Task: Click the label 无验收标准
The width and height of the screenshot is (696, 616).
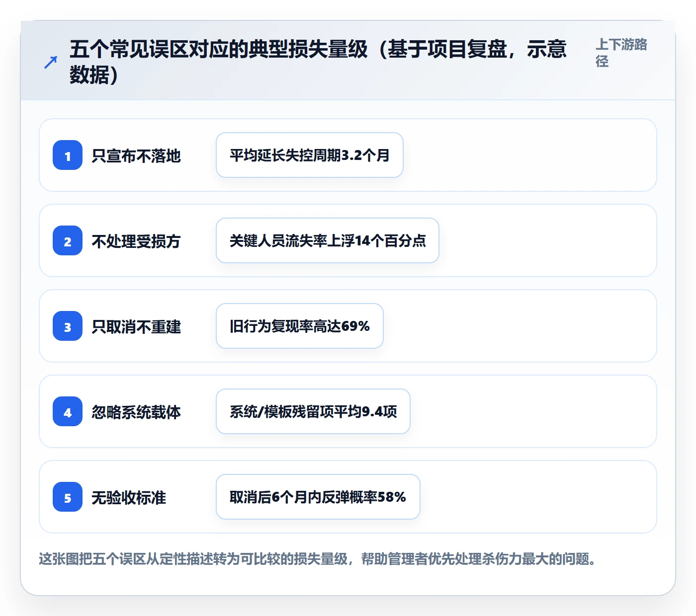Action: click(x=129, y=498)
